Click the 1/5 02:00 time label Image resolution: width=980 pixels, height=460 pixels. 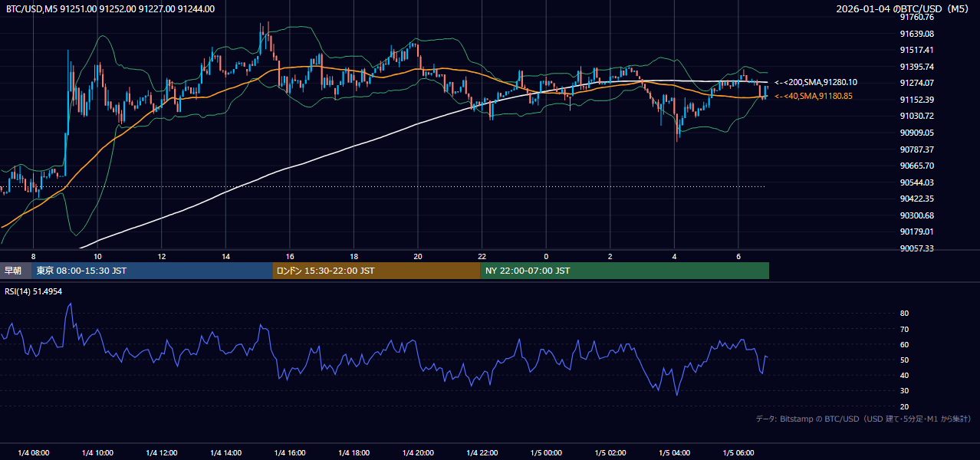610,452
